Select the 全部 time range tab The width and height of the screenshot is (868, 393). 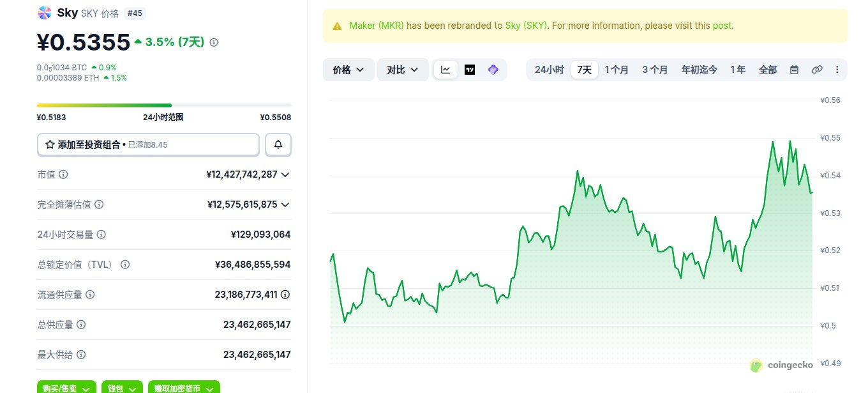tap(768, 70)
